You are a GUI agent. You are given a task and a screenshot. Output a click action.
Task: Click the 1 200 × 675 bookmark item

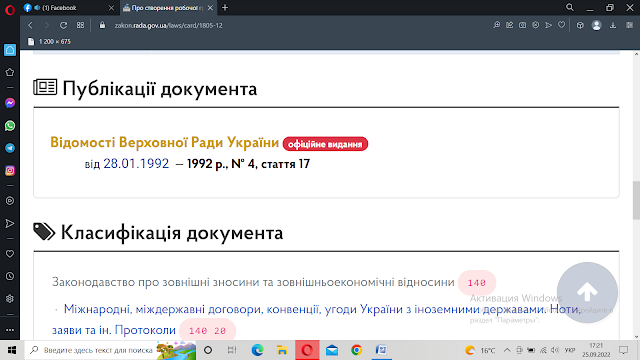point(49,42)
